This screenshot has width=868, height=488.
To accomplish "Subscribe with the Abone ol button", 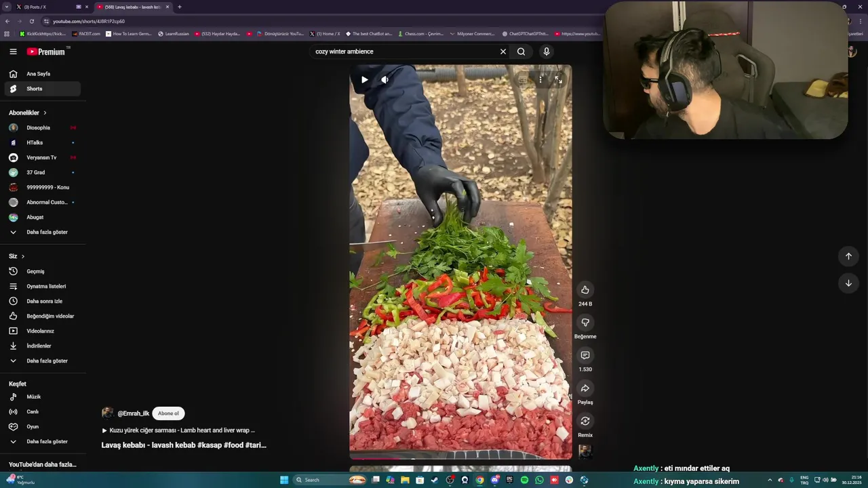I will [x=168, y=413].
